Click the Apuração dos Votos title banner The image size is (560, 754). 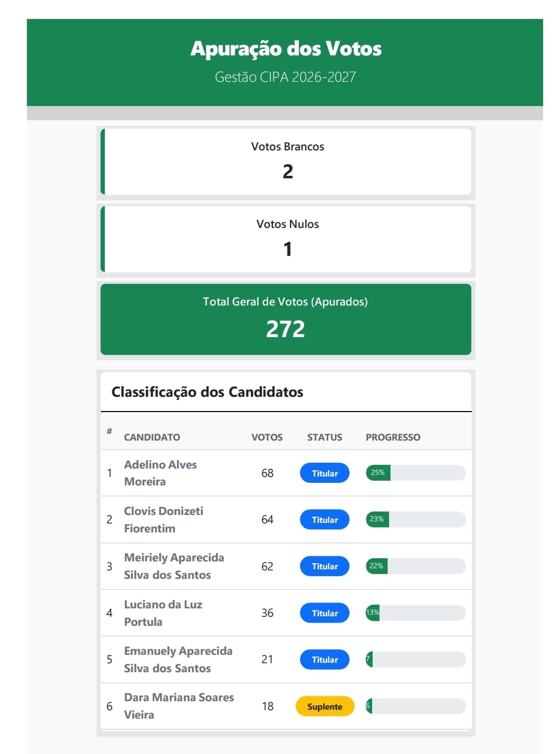click(x=285, y=49)
